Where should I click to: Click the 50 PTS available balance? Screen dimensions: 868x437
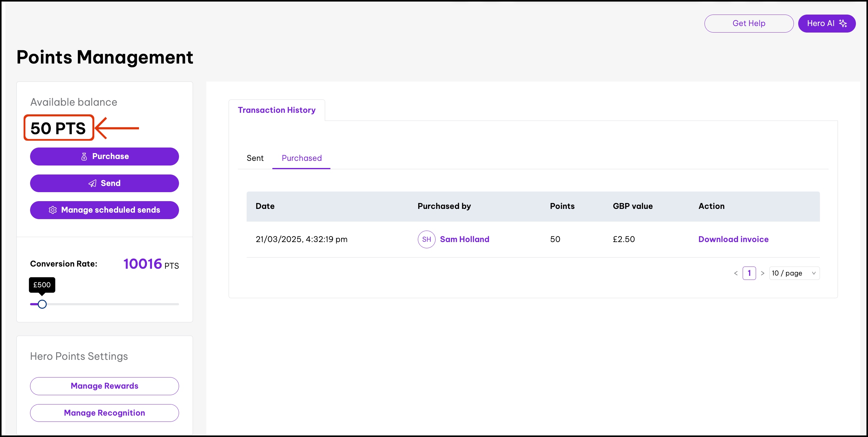(x=58, y=128)
